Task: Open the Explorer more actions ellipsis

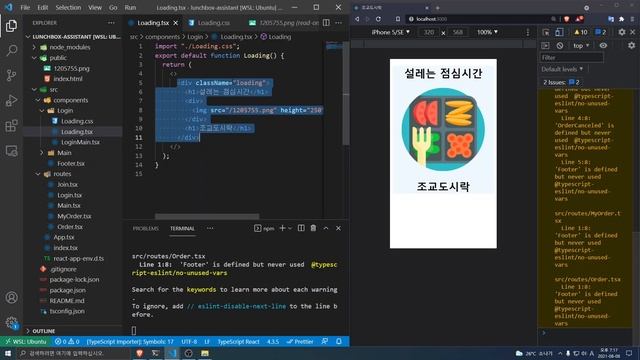Action: pos(111,23)
